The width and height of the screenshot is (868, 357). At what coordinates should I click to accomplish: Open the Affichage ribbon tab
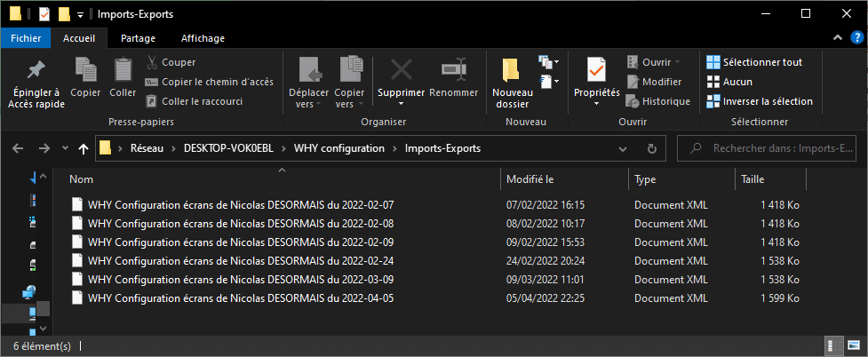(203, 38)
